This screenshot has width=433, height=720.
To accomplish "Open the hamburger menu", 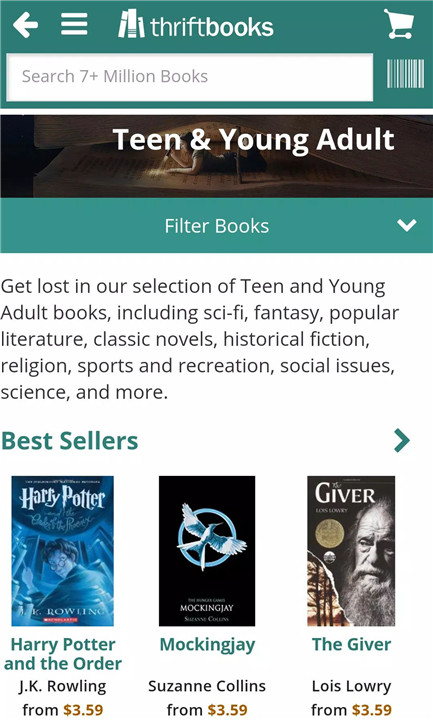I will click(x=74, y=24).
